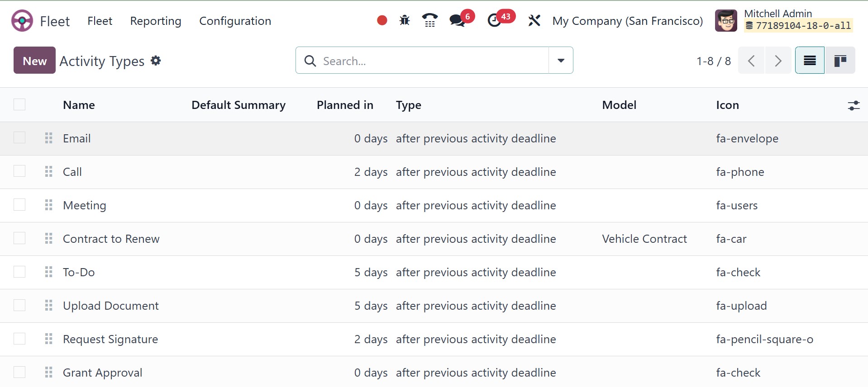The height and width of the screenshot is (387, 868).
Task: Open optional columns adjust settings
Action: click(x=854, y=105)
